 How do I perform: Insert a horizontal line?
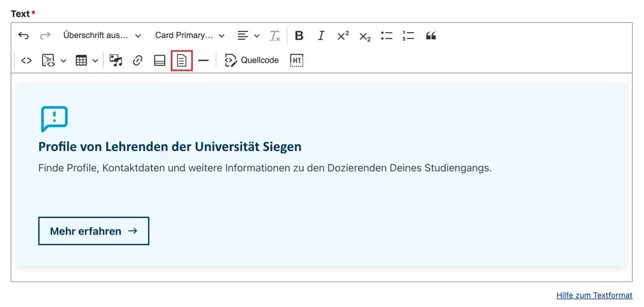coord(203,60)
